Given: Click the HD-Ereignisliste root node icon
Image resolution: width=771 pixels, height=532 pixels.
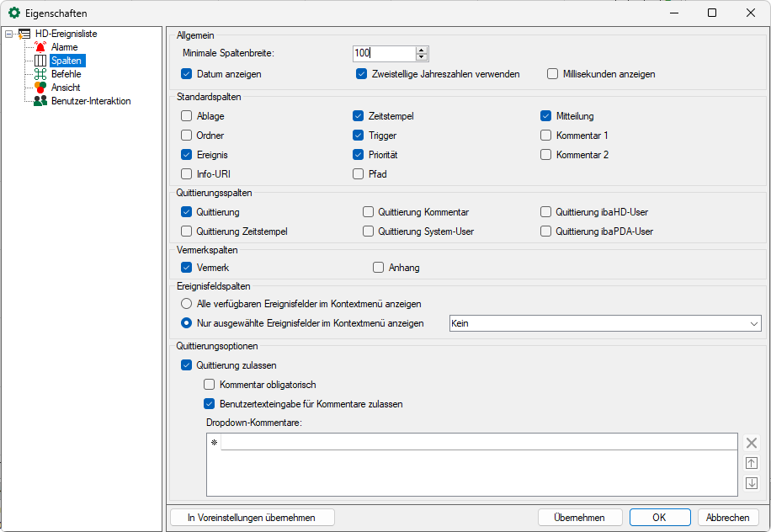Looking at the screenshot, I should 24,34.
